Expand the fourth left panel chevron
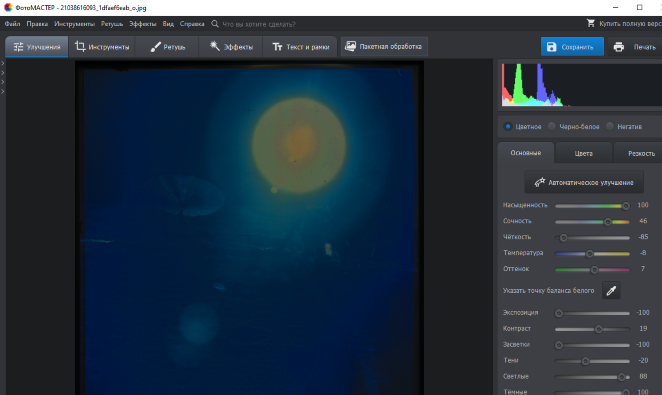This screenshot has width=662, height=395. tap(3, 91)
